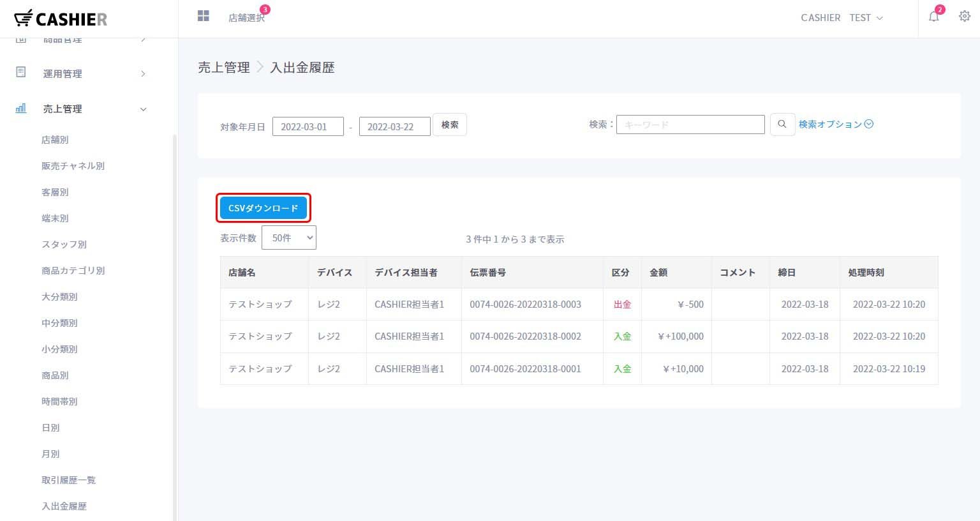Screen dimensions: 980x521
Task: Click the 検索 button beside dates
Action: [450, 125]
